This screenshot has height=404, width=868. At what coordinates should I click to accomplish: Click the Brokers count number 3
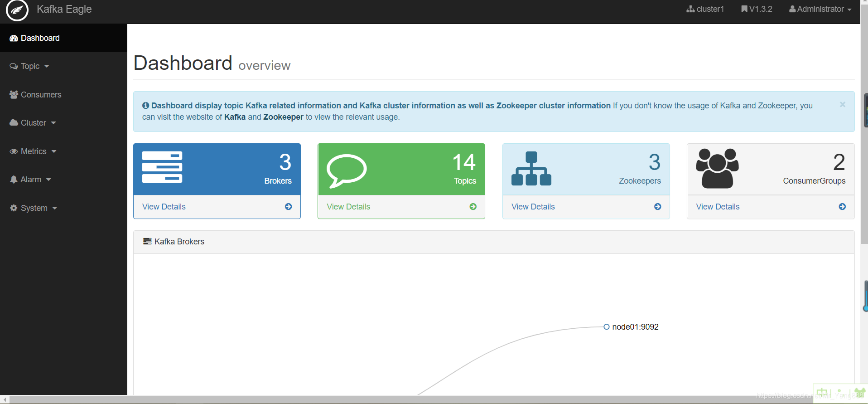(285, 162)
